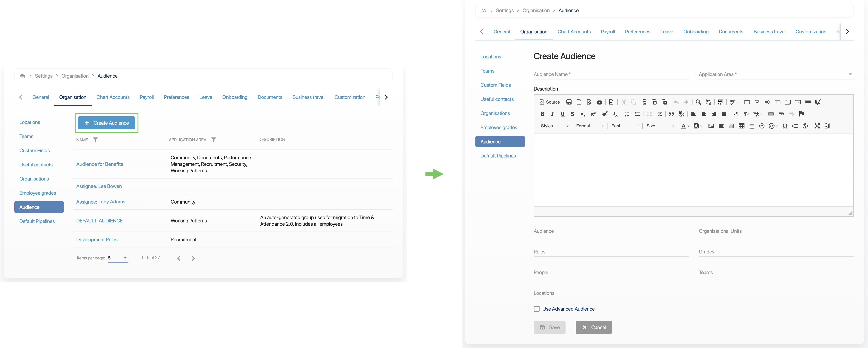868x348 pixels.
Task: Insert block quote in editor
Action: (x=671, y=114)
